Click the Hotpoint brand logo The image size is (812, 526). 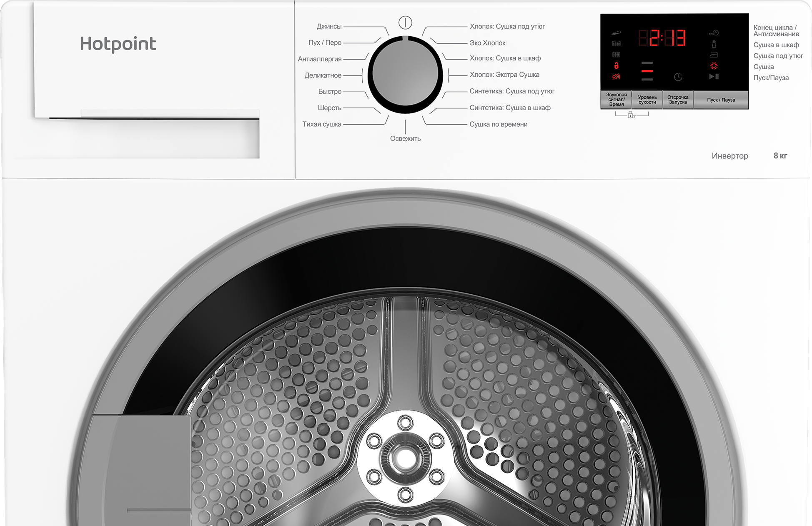[118, 44]
